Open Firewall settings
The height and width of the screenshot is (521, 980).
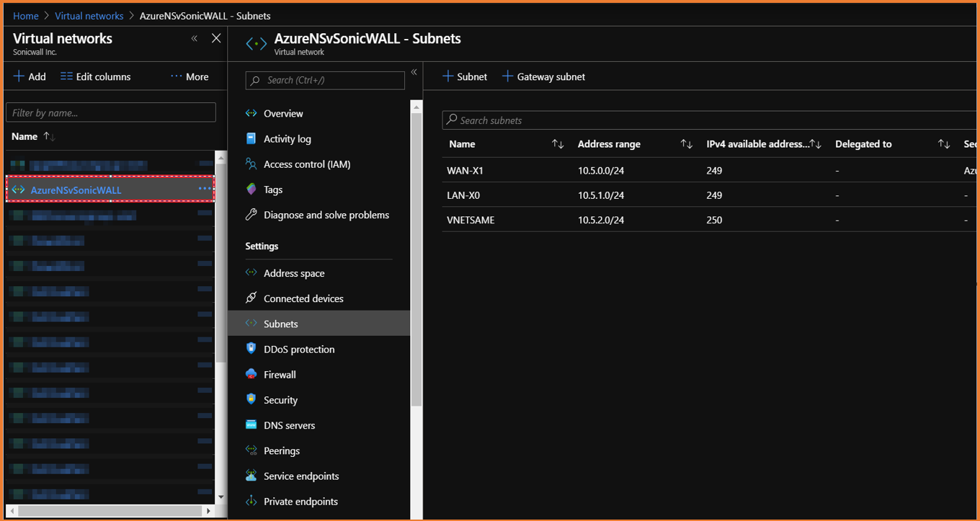click(280, 375)
